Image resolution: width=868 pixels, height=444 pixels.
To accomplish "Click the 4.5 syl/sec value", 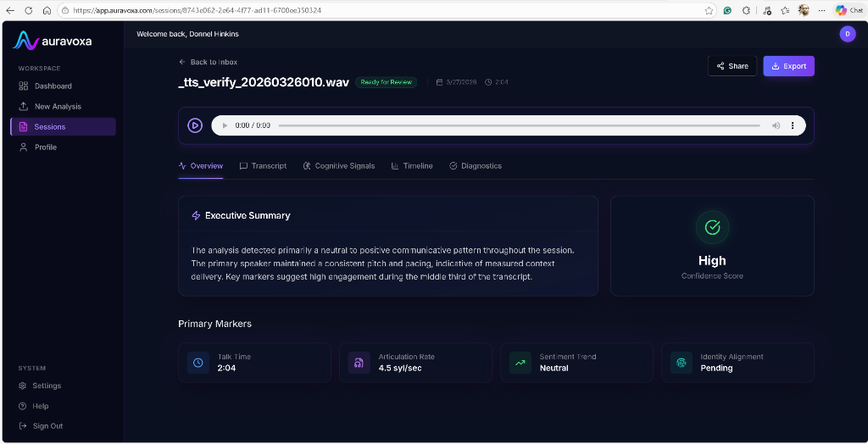I will (400, 368).
